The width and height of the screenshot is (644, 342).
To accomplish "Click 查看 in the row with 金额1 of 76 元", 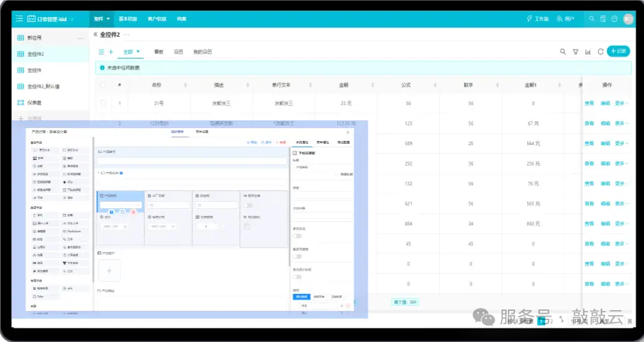I will tap(589, 183).
